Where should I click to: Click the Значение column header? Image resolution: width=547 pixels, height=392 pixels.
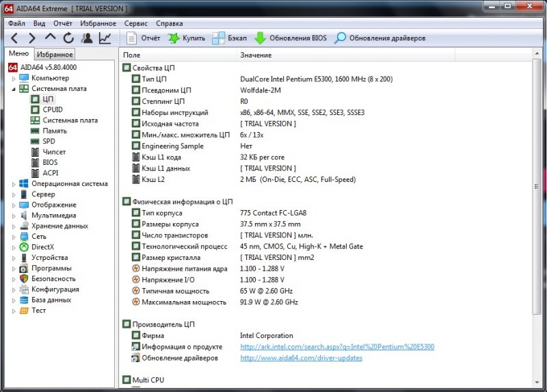coord(255,55)
